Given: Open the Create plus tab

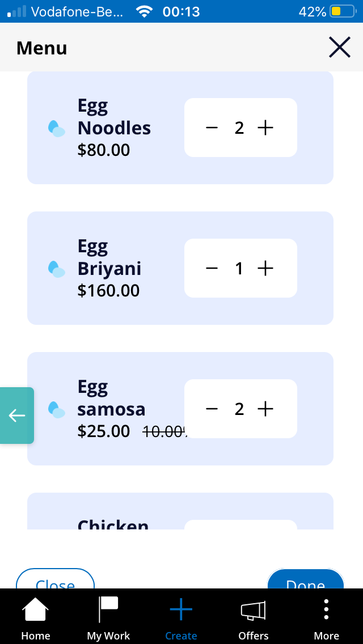Looking at the screenshot, I should click(181, 618).
